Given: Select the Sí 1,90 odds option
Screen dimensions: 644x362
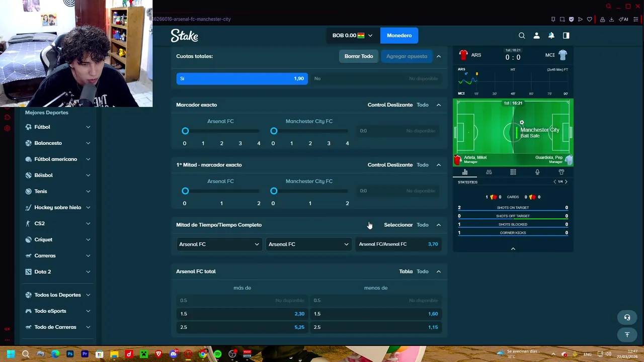Looking at the screenshot, I should coord(242,78).
